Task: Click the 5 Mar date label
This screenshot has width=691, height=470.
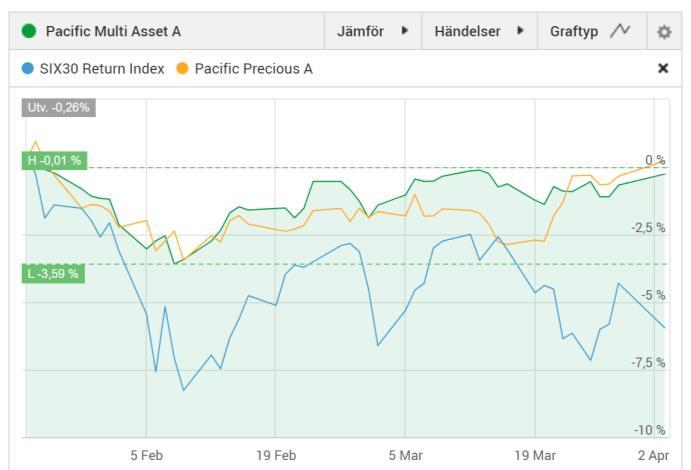Action: click(405, 455)
